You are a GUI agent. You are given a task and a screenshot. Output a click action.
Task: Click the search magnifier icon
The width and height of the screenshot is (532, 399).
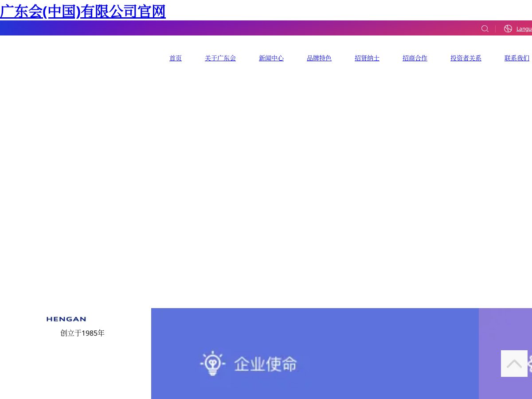click(485, 29)
